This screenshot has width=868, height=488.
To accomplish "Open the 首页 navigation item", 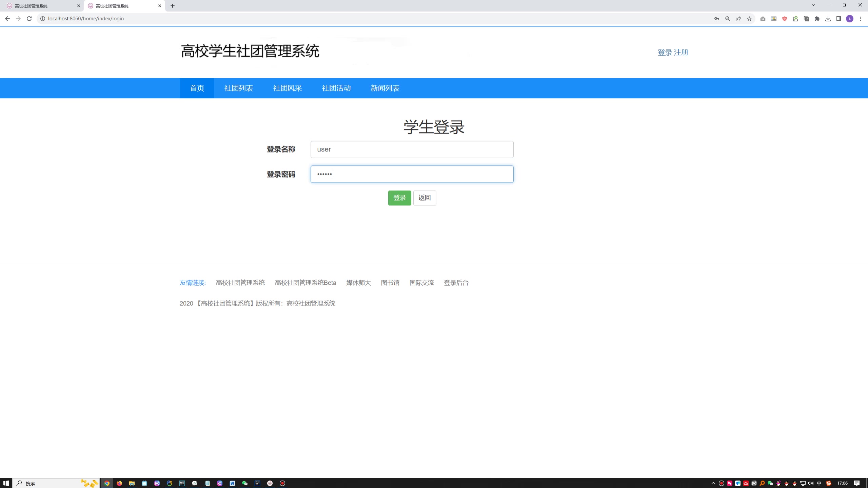I will click(x=197, y=88).
